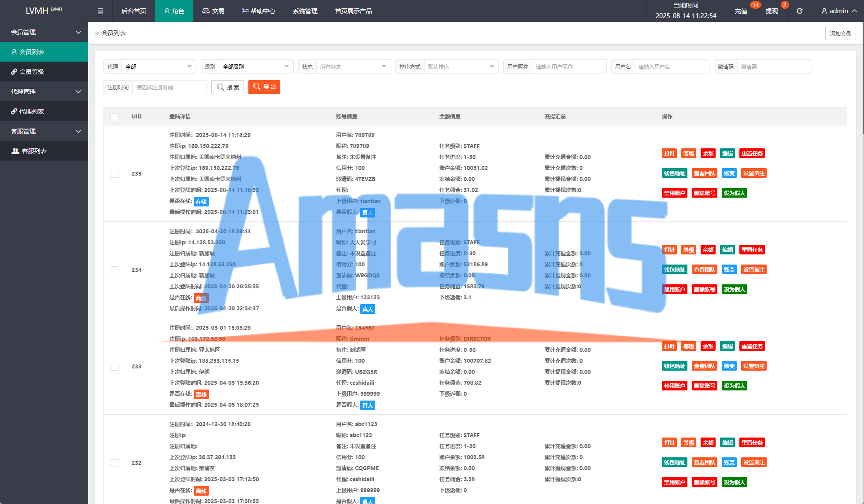This screenshot has width=864, height=504.
Task: Tick the checkbox for UID 233
Action: coord(114,367)
